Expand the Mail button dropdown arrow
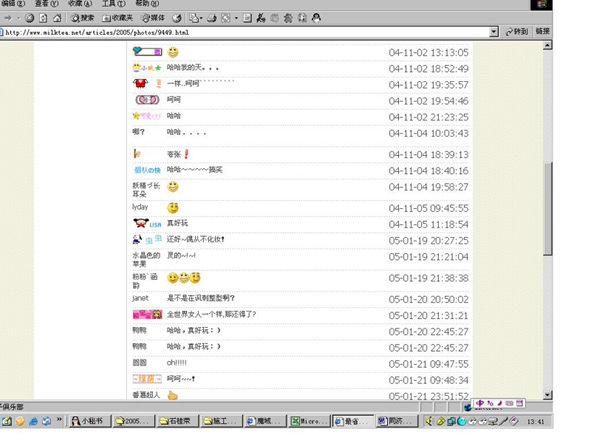Image resolution: width=591 pixels, height=443 pixels. [x=201, y=18]
